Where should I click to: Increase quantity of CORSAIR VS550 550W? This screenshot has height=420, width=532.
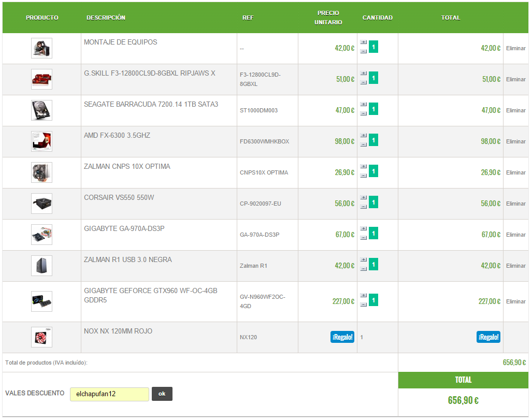point(363,197)
